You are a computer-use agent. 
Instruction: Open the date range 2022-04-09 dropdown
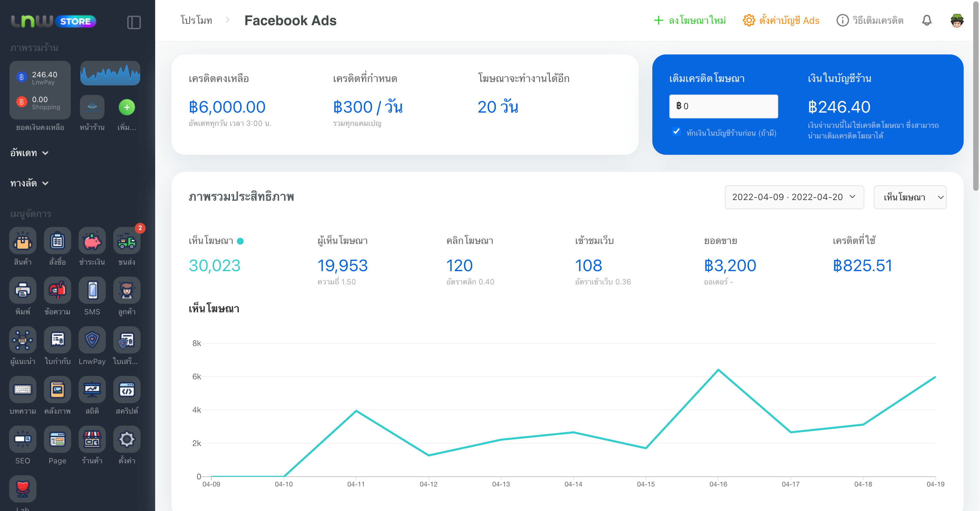pyautogui.click(x=794, y=197)
